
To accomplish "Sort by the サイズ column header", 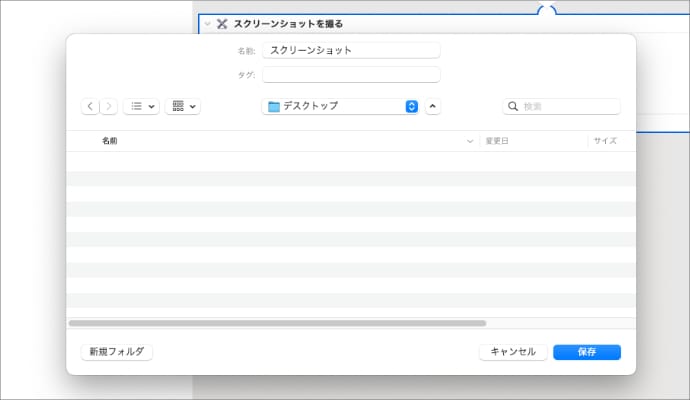I will (605, 142).
